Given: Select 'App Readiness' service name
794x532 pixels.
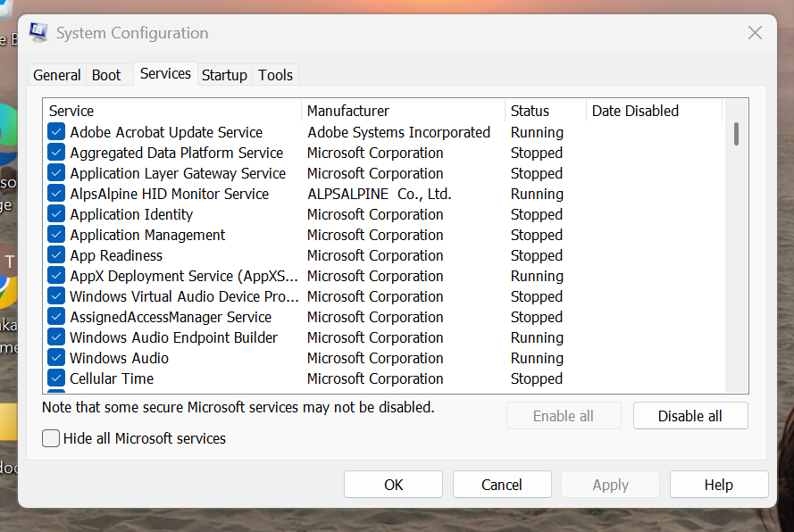Looking at the screenshot, I should pyautogui.click(x=116, y=255).
